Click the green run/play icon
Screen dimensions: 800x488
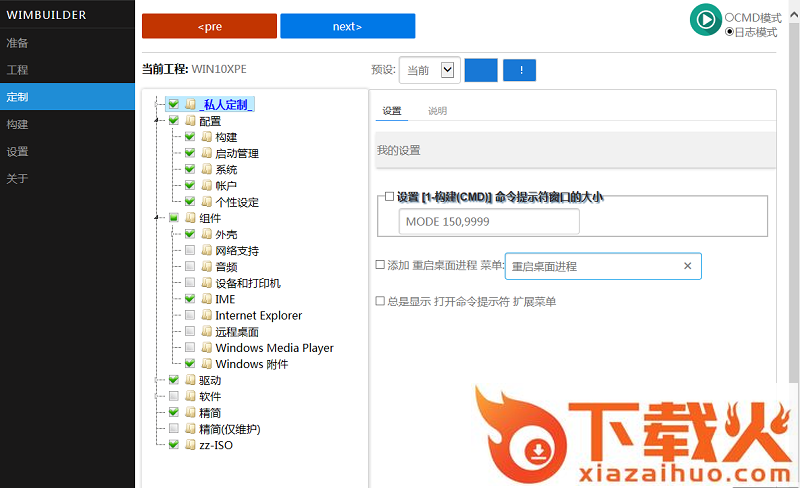coord(706,19)
